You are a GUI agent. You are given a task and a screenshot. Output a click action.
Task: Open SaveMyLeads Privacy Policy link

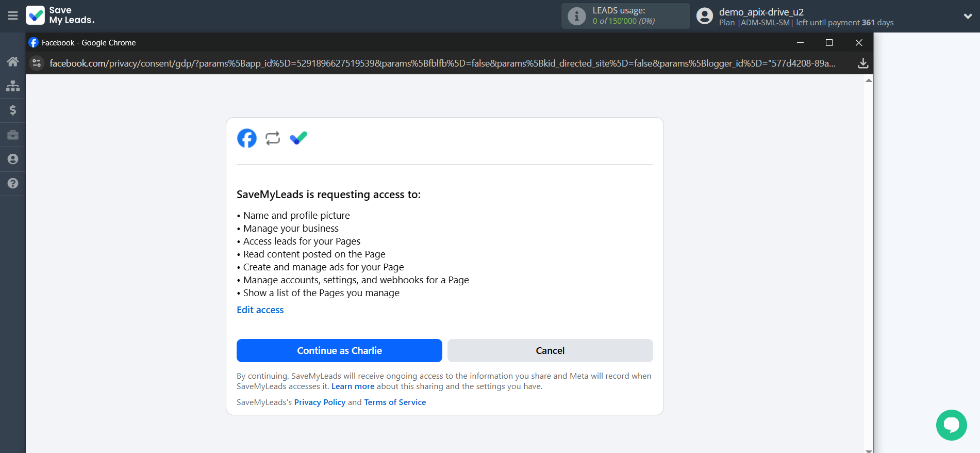pos(320,402)
